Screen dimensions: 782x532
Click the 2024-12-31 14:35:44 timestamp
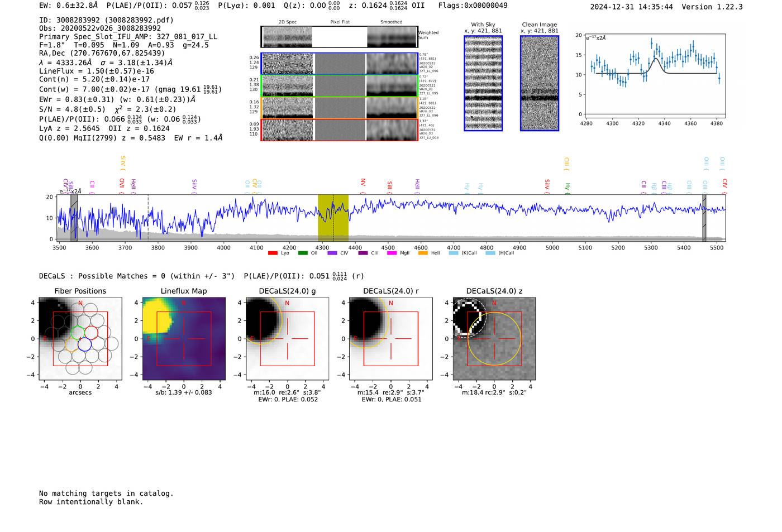tap(632, 7)
